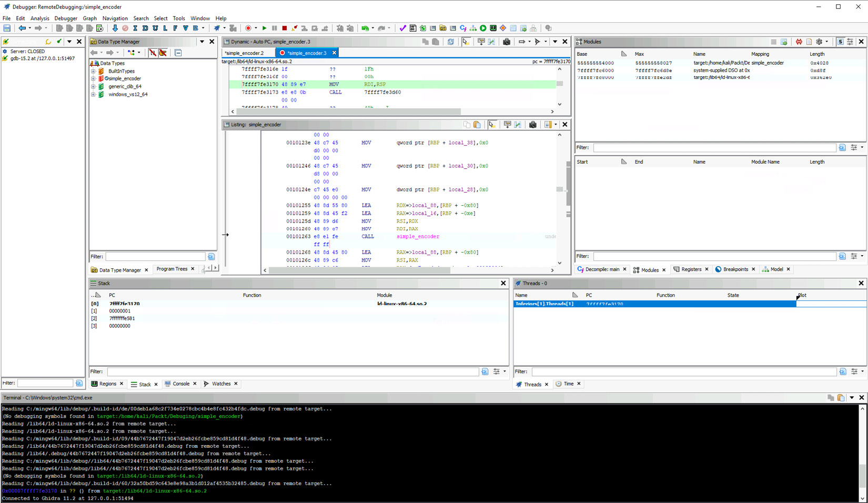Click the copy icon in Listing panel header
868x503 pixels.
point(467,125)
